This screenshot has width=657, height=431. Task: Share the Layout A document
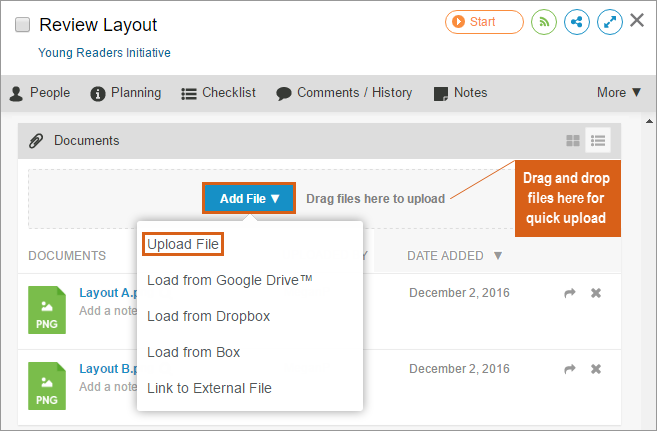click(x=570, y=293)
